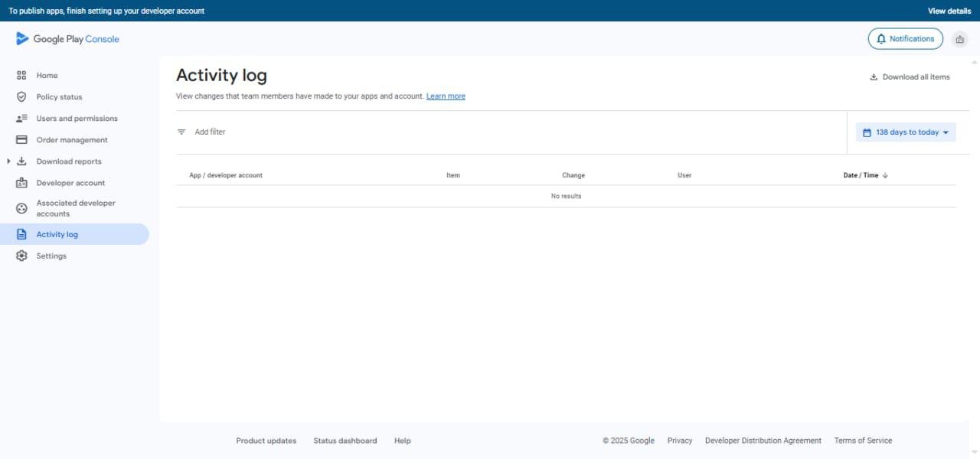This screenshot has width=980, height=459.
Task: Click the © 2025 Google text
Action: click(x=629, y=441)
